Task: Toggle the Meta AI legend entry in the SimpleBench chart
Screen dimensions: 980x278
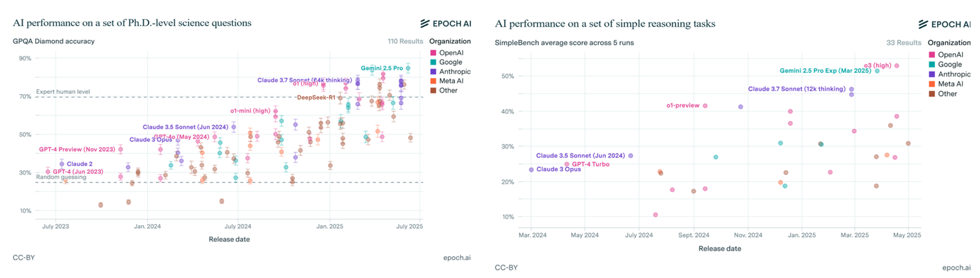Action: point(950,84)
